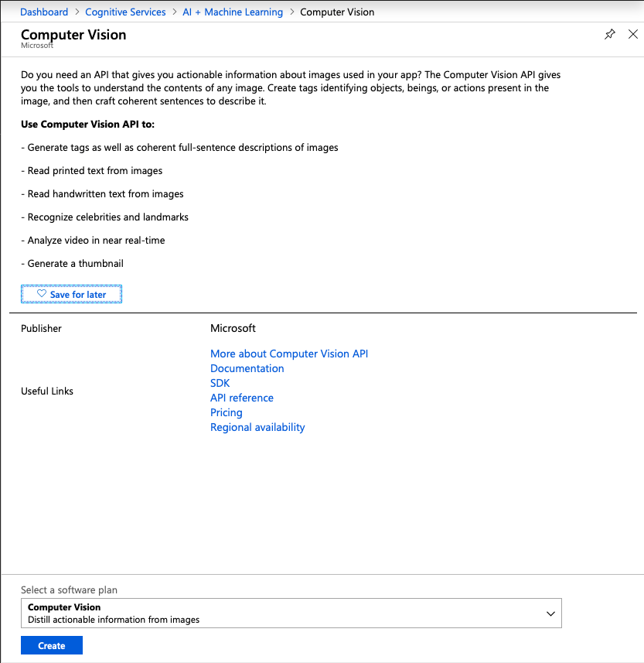Click 'Generate tags as well as coherent' line
This screenshot has height=663, width=644.
click(179, 148)
